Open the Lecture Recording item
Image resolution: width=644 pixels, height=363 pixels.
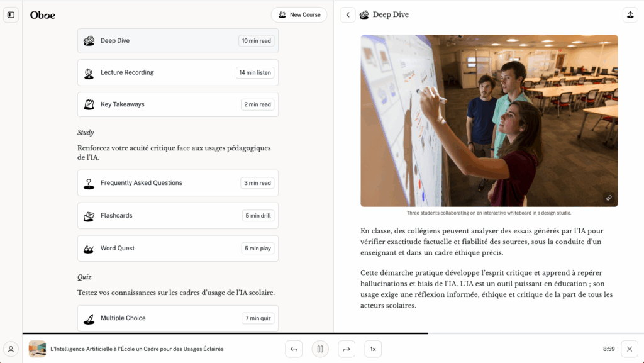click(x=177, y=73)
